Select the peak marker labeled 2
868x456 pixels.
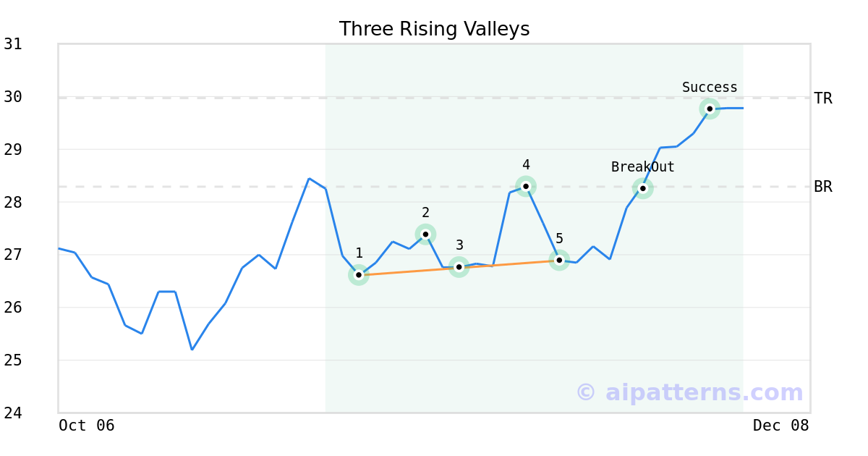(425, 234)
